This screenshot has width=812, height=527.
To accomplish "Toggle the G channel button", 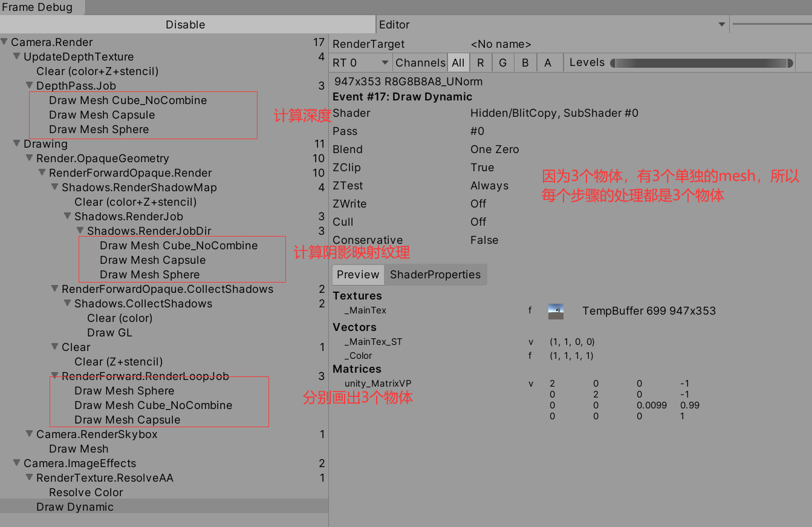I will tap(502, 62).
